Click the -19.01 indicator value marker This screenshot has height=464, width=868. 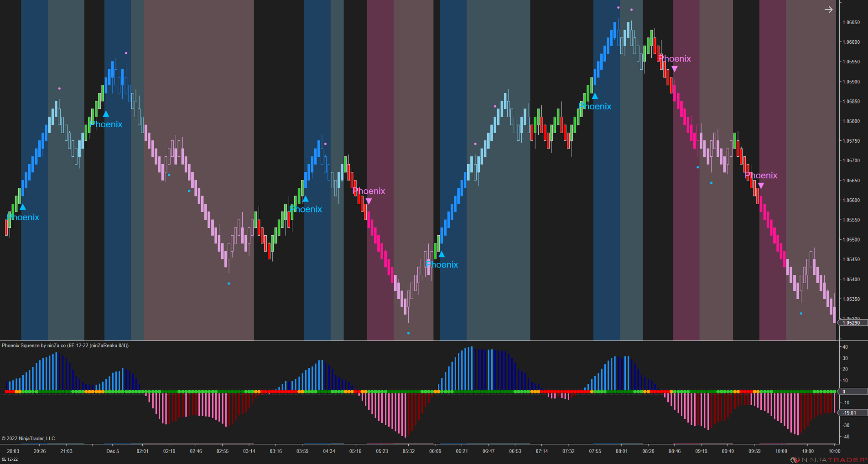pyautogui.click(x=849, y=413)
